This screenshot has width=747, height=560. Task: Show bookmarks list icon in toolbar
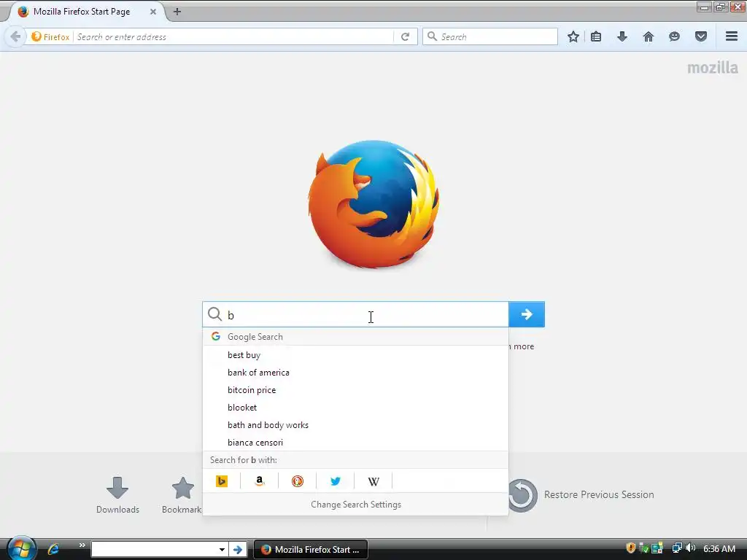[x=596, y=36]
